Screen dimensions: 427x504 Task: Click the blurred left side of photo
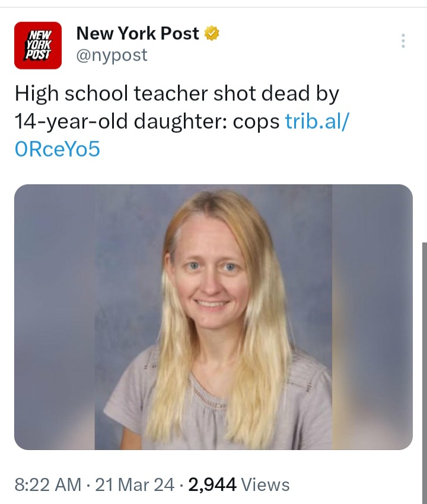coord(55,317)
